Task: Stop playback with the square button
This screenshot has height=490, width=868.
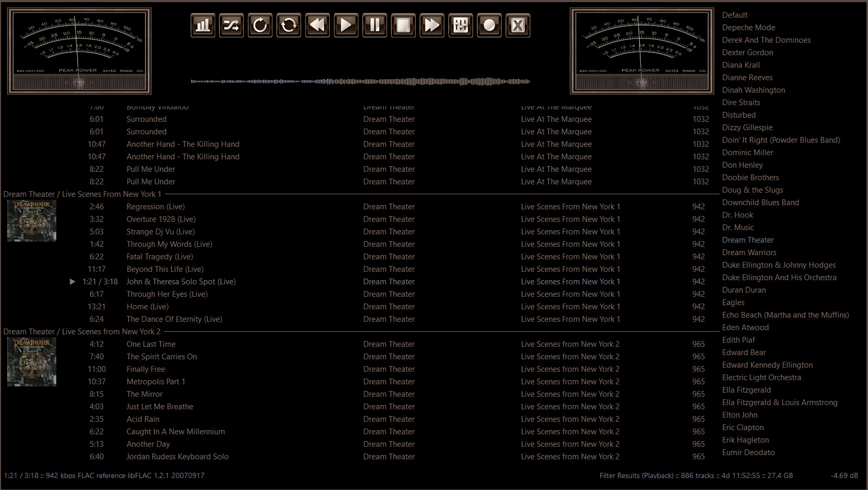Action: pos(403,25)
